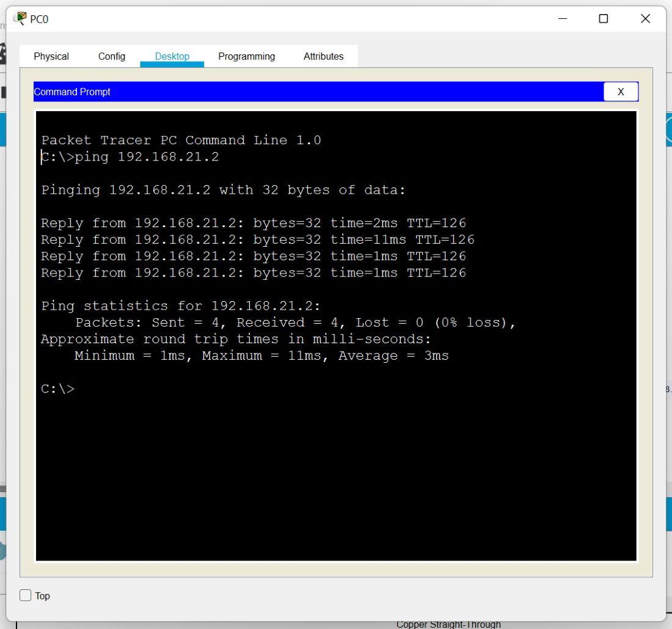Viewport: 672px width, 629px height.
Task: Enable the Top checkbox
Action: click(26, 595)
